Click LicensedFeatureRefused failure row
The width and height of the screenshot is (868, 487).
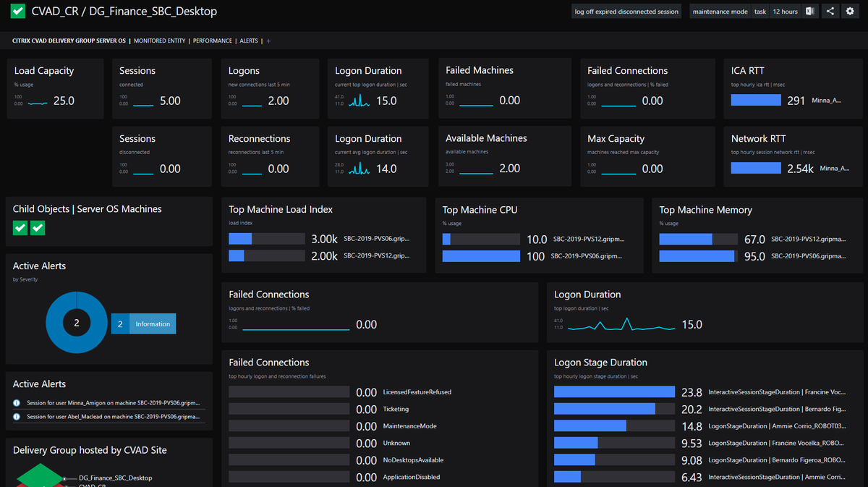[340, 392]
